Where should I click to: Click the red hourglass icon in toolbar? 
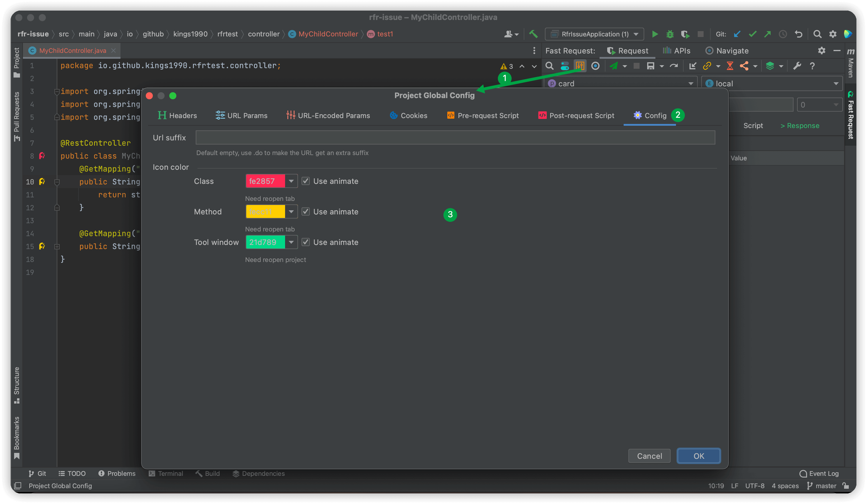[x=730, y=66]
